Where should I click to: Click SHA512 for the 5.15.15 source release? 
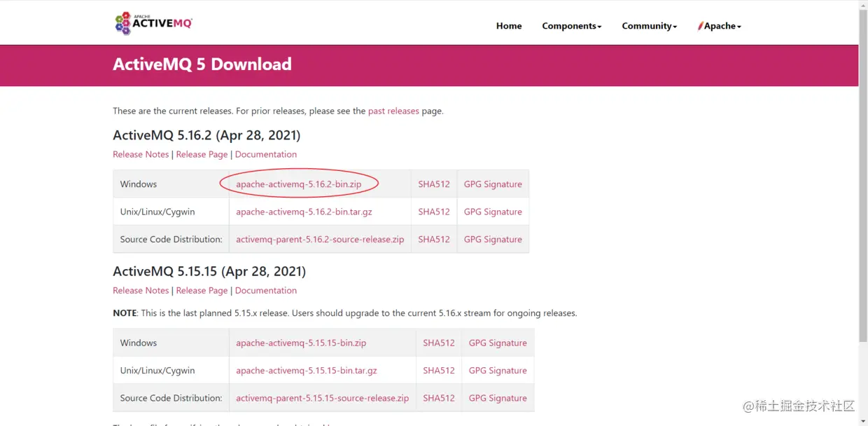439,397
